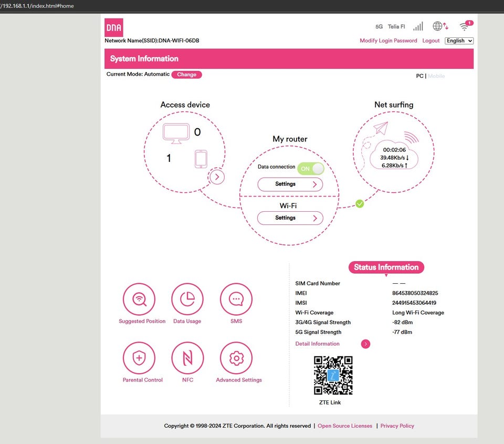
Task: Open the English language dropdown
Action: click(459, 41)
